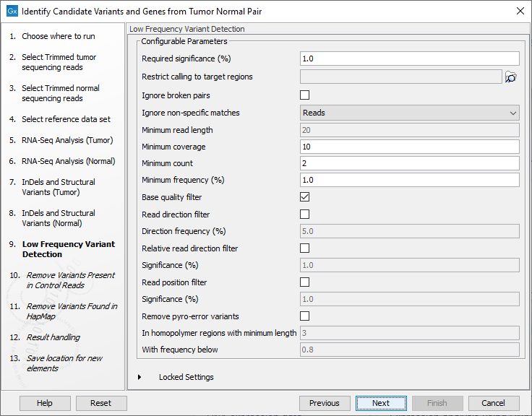
Task: Select the RNA-Seq Analysis (Tumor) step
Action: point(67,140)
